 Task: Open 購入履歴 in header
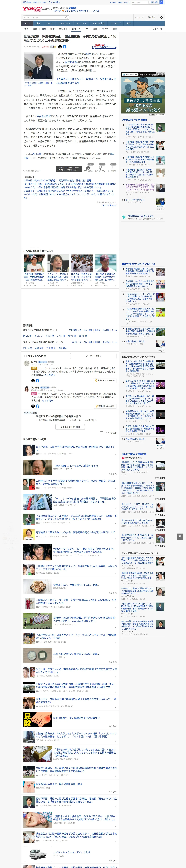tap(152, 18)
